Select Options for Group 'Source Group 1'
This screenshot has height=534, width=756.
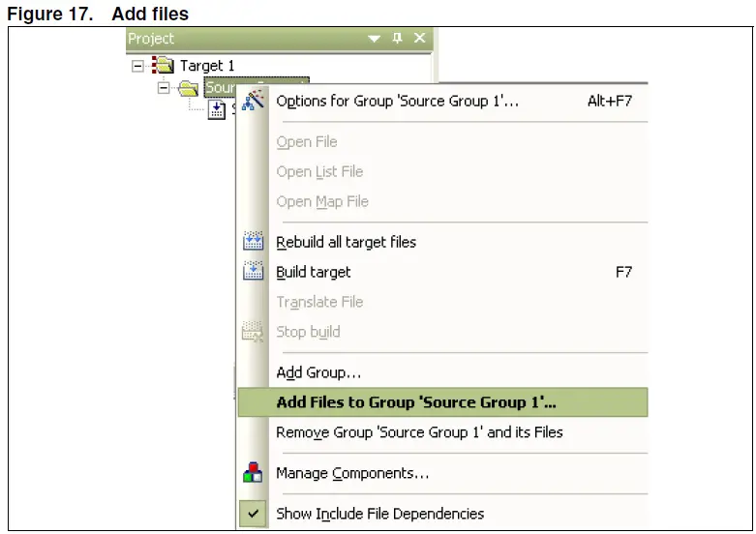(x=398, y=101)
